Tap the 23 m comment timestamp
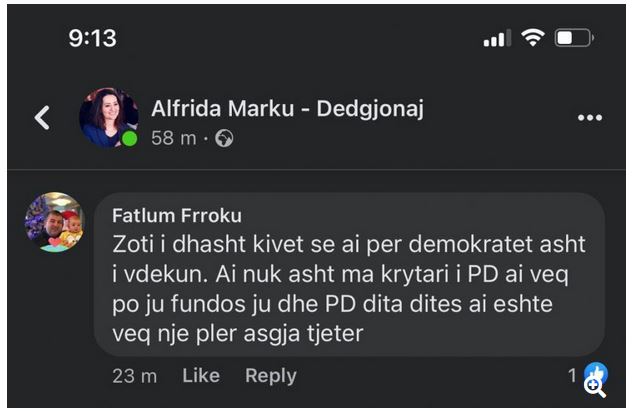The image size is (634, 411). click(135, 375)
